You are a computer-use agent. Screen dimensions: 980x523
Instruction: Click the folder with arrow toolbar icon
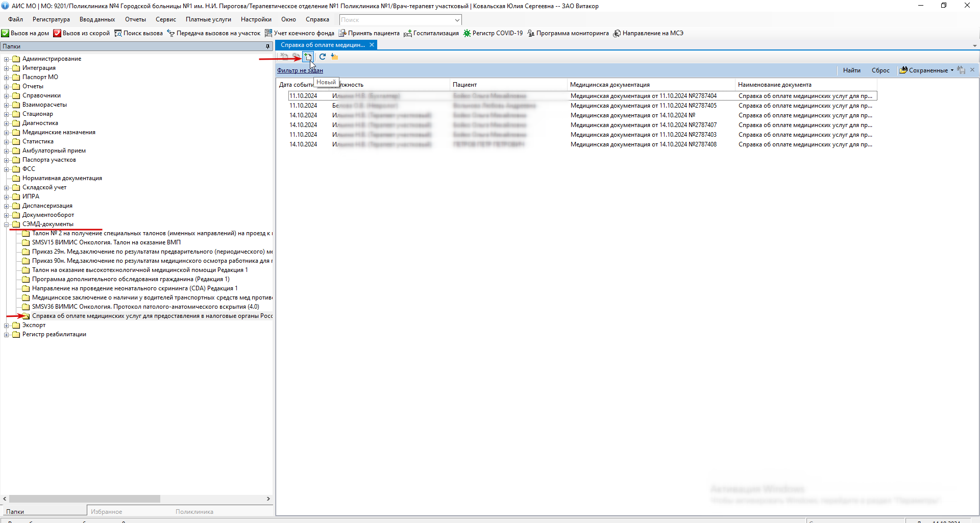(x=334, y=57)
